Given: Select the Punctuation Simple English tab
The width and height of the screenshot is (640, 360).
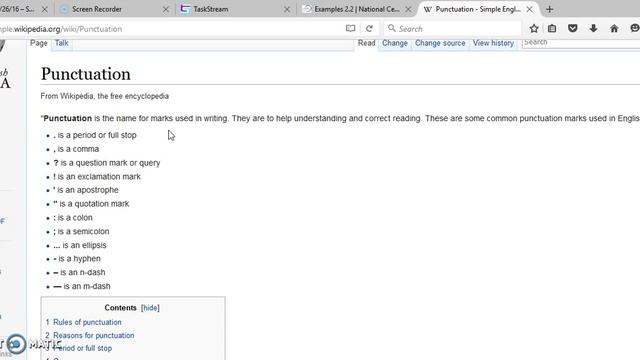Looking at the screenshot, I should [x=478, y=9].
